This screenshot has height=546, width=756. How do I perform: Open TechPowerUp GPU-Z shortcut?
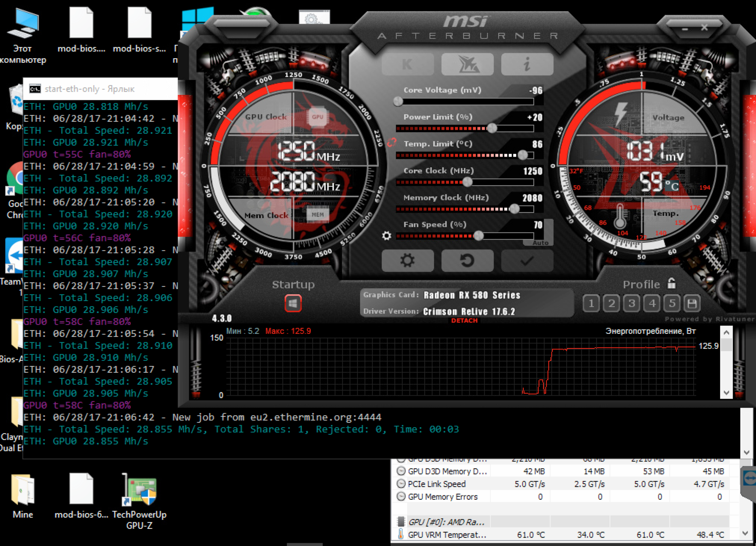139,501
